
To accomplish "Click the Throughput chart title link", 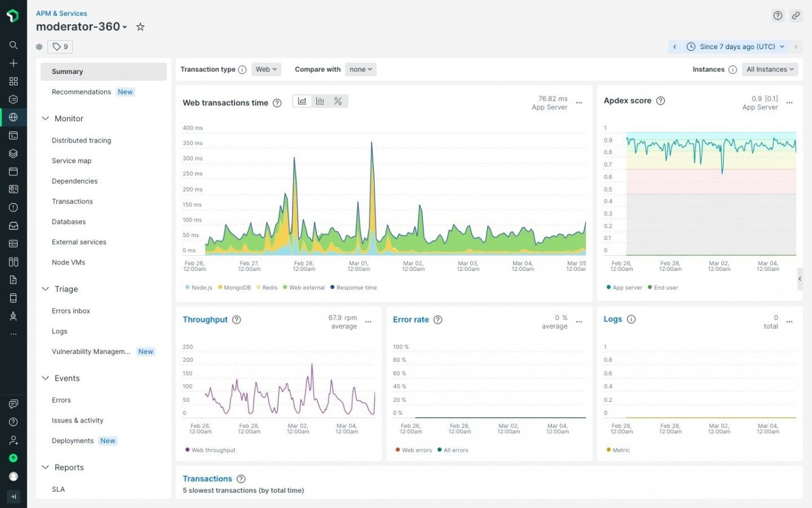I will click(x=205, y=319).
